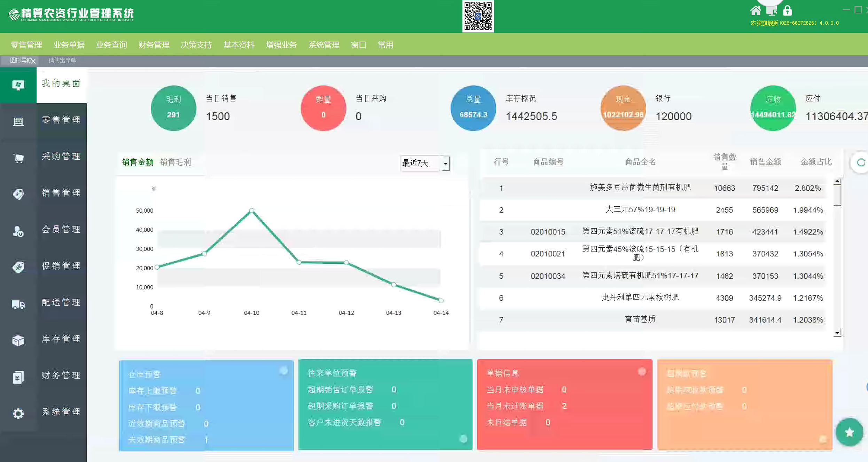868x462 pixels.
Task: Click the lock screen padlock icon
Action: pos(787,11)
